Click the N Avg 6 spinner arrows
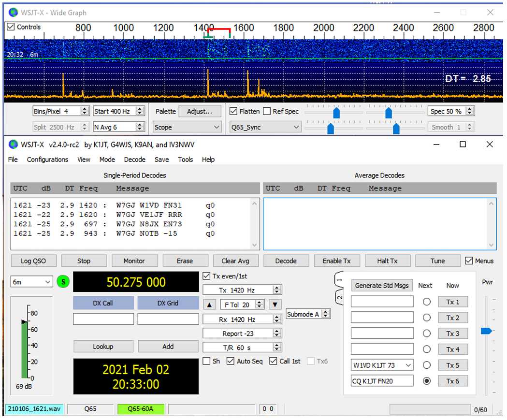Screen dimensions: 507x420 click(140, 127)
